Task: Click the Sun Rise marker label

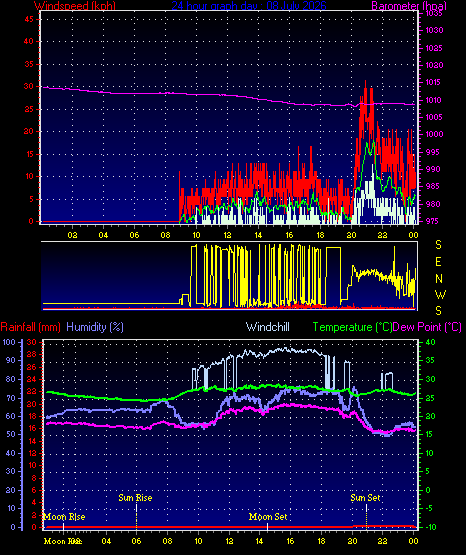Action: click(x=135, y=498)
